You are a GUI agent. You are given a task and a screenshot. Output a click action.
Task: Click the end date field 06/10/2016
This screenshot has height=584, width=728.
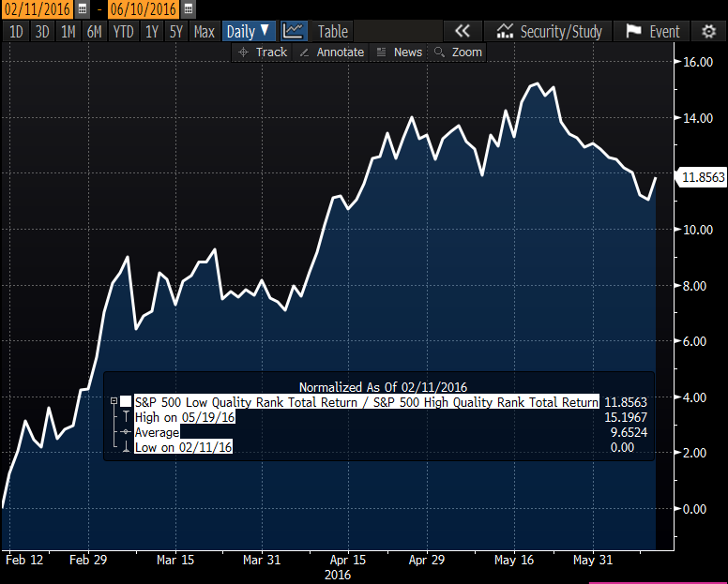pyautogui.click(x=144, y=8)
